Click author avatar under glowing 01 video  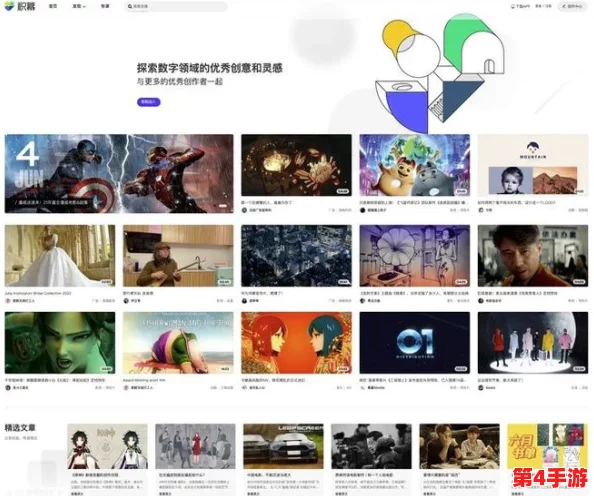[363, 388]
